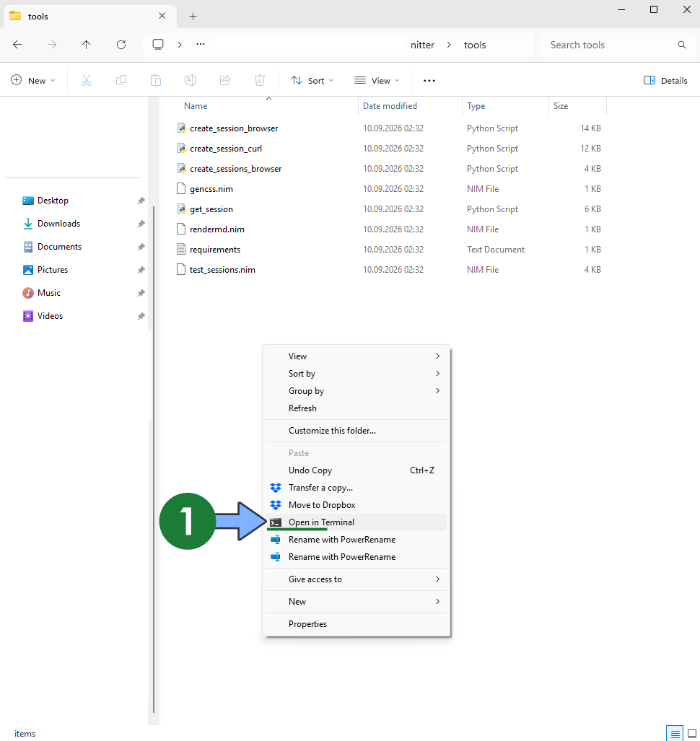Click the Share icon in toolbar

(225, 80)
